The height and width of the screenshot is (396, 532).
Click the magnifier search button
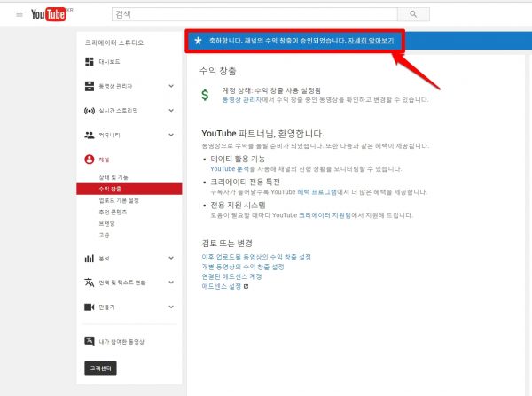[x=413, y=14]
